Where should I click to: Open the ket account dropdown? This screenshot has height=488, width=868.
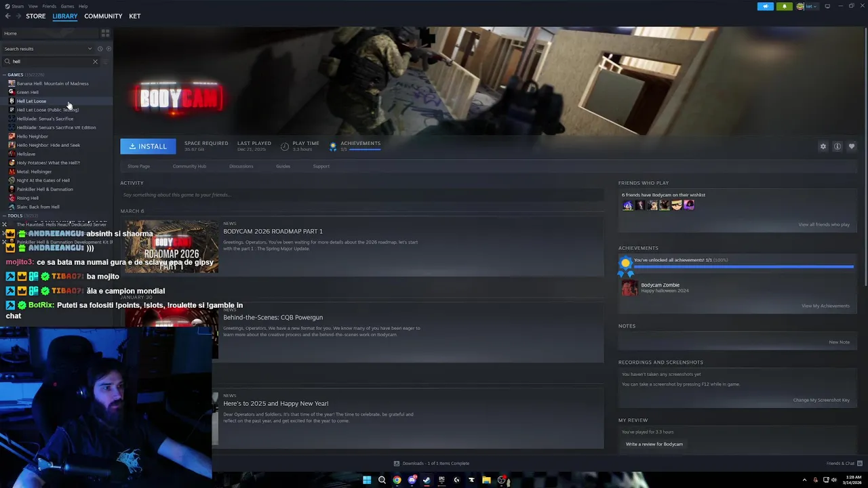(808, 6)
